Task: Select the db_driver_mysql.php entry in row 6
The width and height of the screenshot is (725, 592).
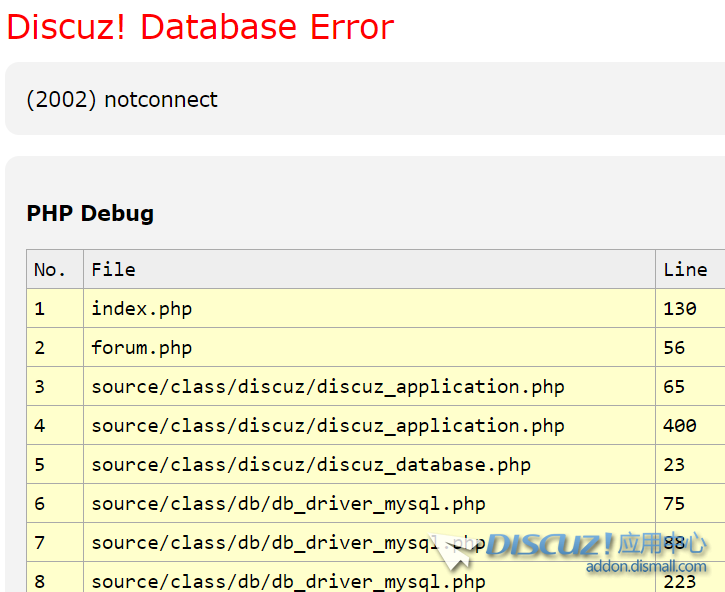Action: [x=288, y=504]
